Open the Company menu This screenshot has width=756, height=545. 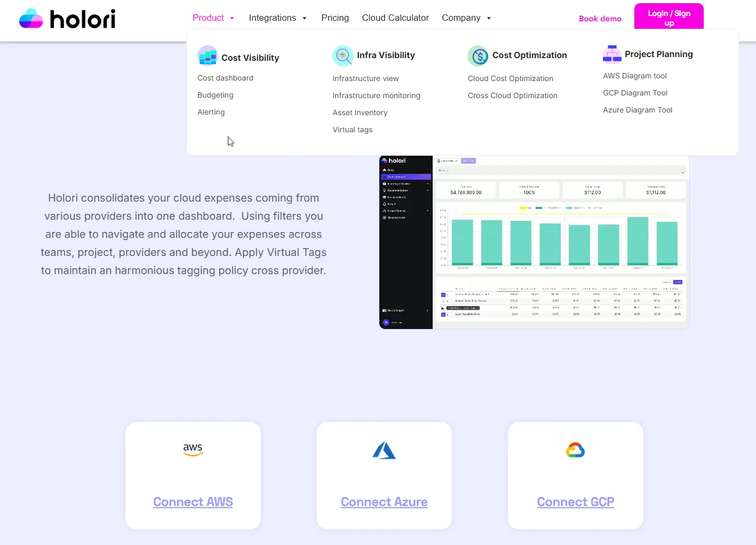461,18
